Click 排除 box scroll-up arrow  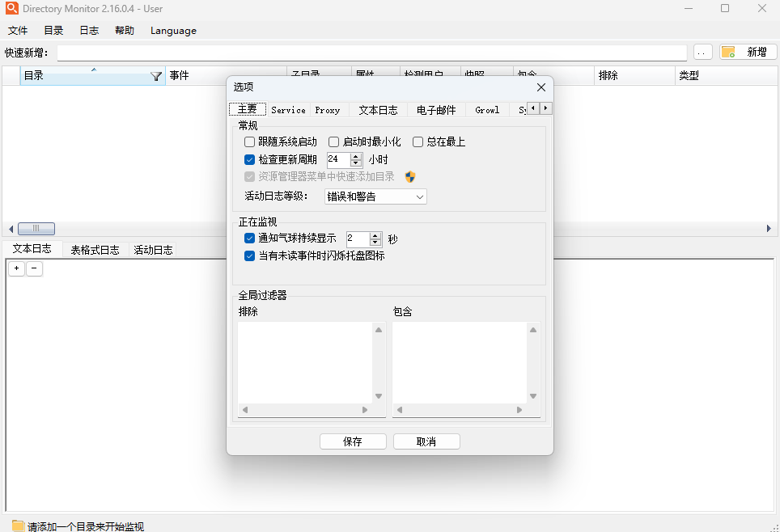[379, 330]
